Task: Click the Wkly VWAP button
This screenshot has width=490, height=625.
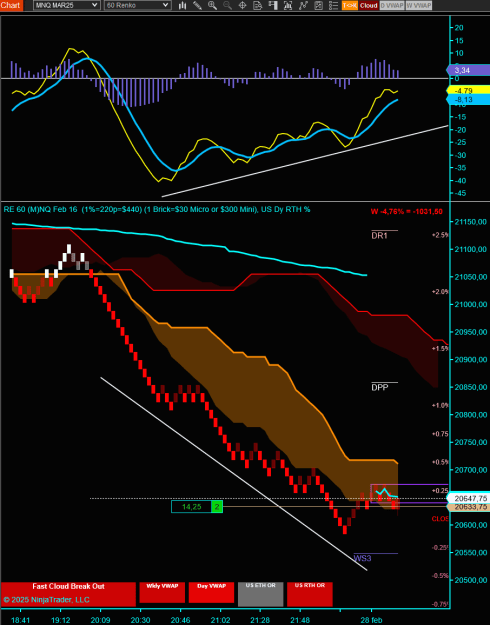Action: (x=162, y=592)
